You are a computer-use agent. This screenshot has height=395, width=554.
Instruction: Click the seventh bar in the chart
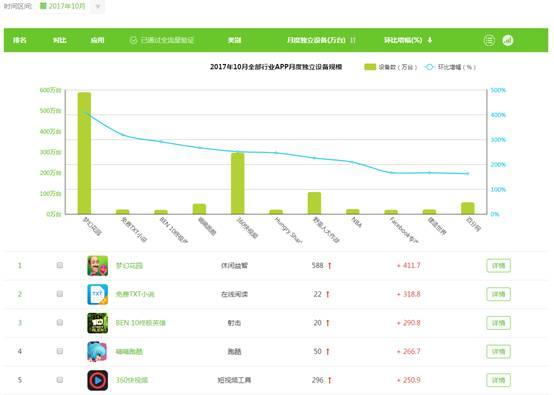pyautogui.click(x=314, y=203)
